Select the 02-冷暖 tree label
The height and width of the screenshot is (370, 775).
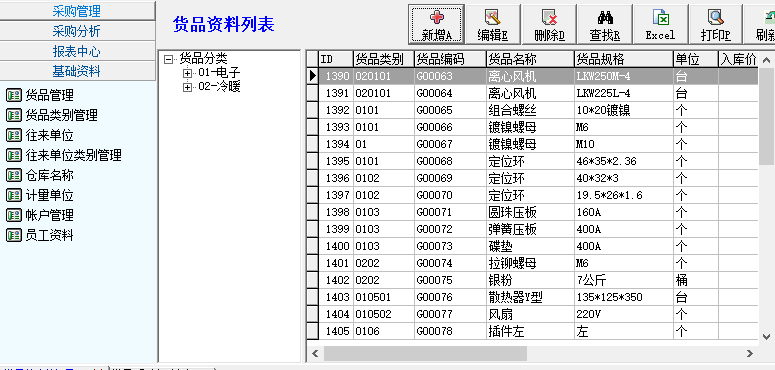point(219,87)
